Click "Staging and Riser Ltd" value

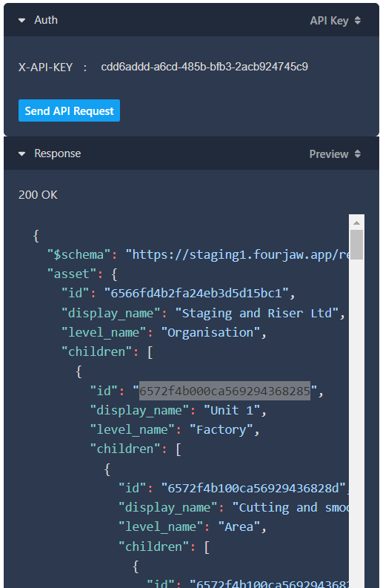[x=257, y=313]
